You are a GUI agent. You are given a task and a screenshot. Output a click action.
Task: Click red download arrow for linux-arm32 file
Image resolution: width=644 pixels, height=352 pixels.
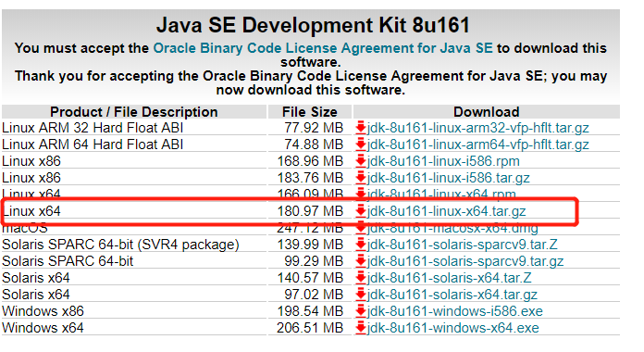coord(361,128)
